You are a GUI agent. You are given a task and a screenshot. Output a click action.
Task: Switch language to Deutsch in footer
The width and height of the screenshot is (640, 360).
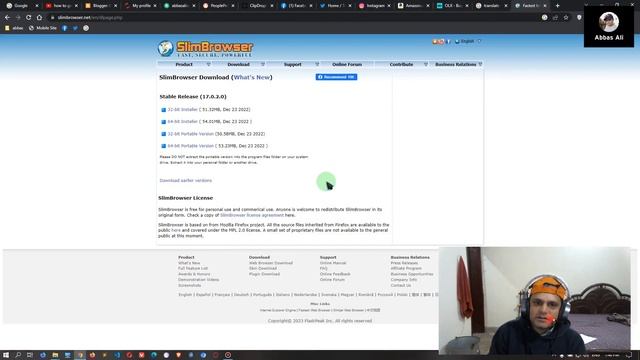241,295
